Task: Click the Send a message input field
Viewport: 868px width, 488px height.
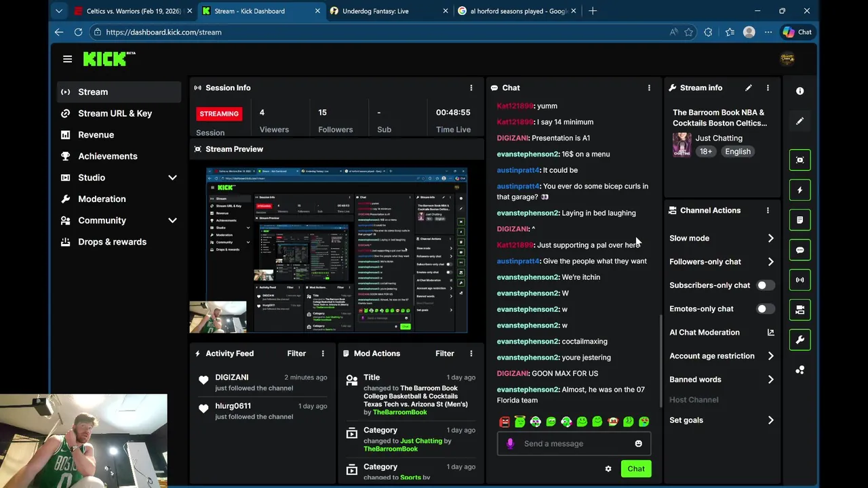Action: pyautogui.click(x=574, y=444)
